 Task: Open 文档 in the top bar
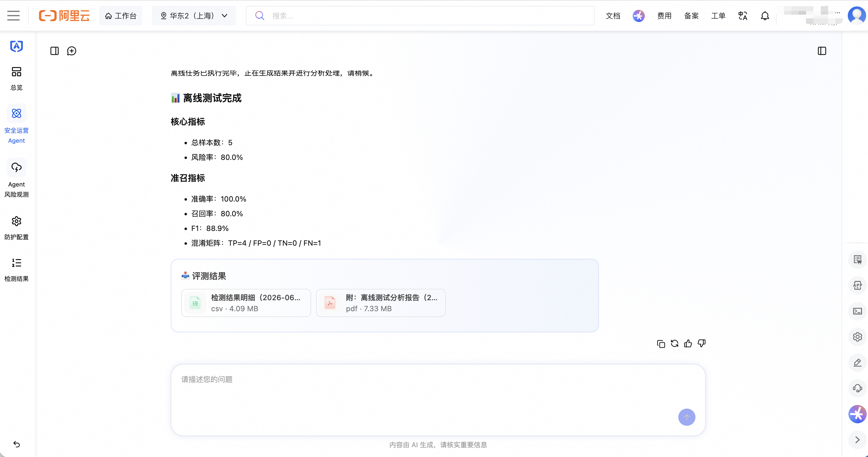click(613, 16)
